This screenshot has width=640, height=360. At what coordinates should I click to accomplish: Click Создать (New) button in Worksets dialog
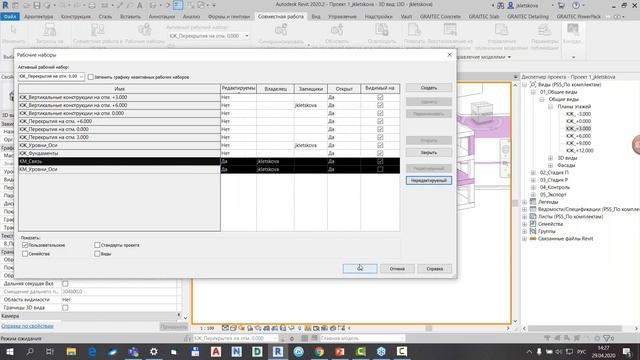pos(429,88)
